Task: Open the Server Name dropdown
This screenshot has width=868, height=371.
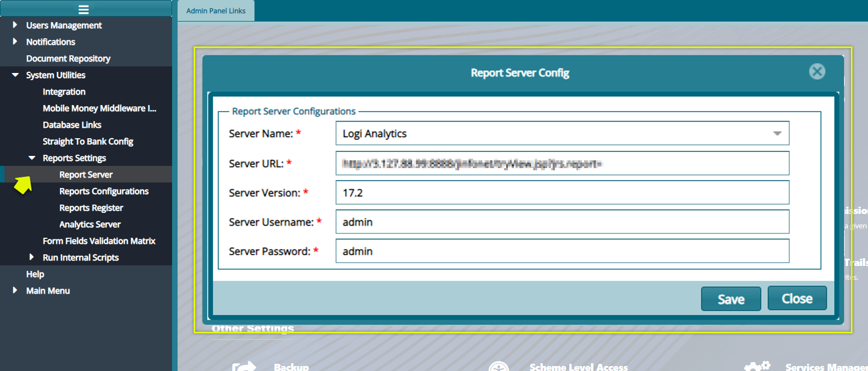Action: pyautogui.click(x=777, y=133)
